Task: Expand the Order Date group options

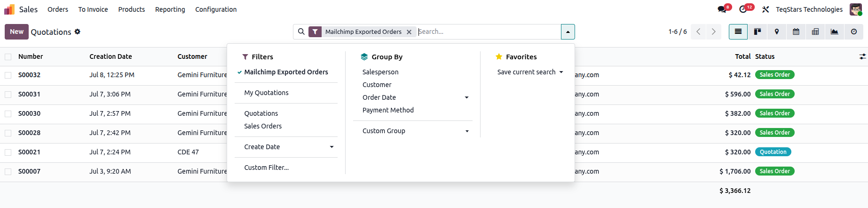Action: (413, 97)
